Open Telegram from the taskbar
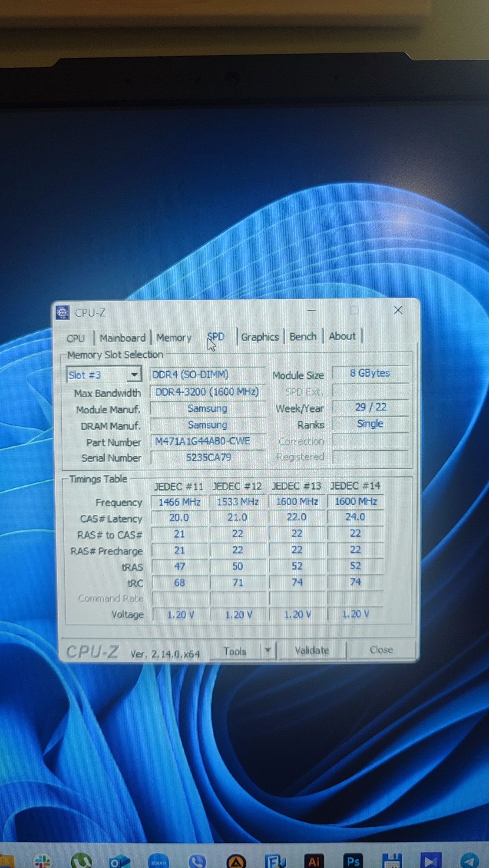This screenshot has width=489, height=868. coord(469,861)
